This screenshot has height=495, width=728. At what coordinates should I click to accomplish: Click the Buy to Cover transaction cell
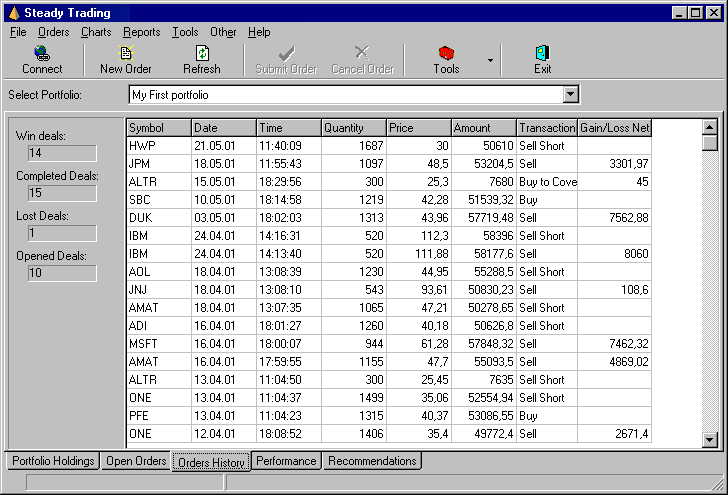click(x=547, y=182)
